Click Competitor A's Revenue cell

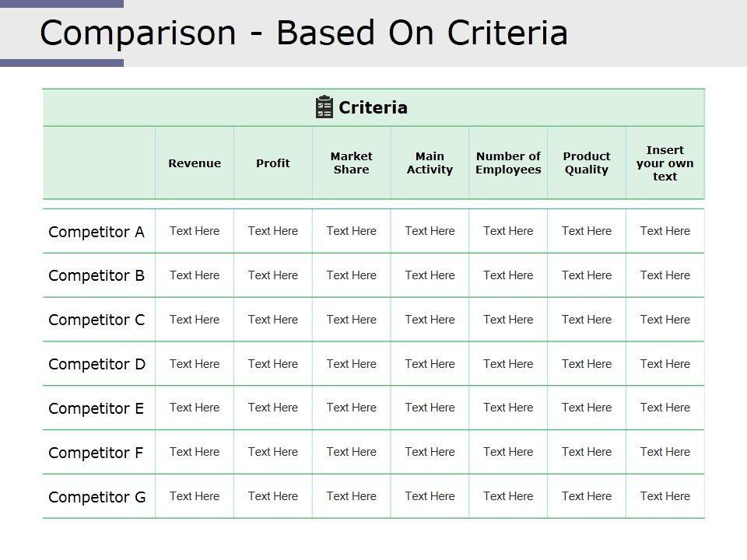(x=195, y=231)
